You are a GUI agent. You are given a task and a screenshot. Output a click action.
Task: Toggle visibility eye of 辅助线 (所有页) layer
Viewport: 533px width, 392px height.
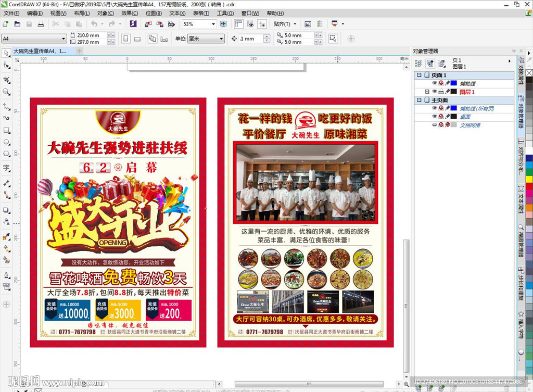coord(434,108)
